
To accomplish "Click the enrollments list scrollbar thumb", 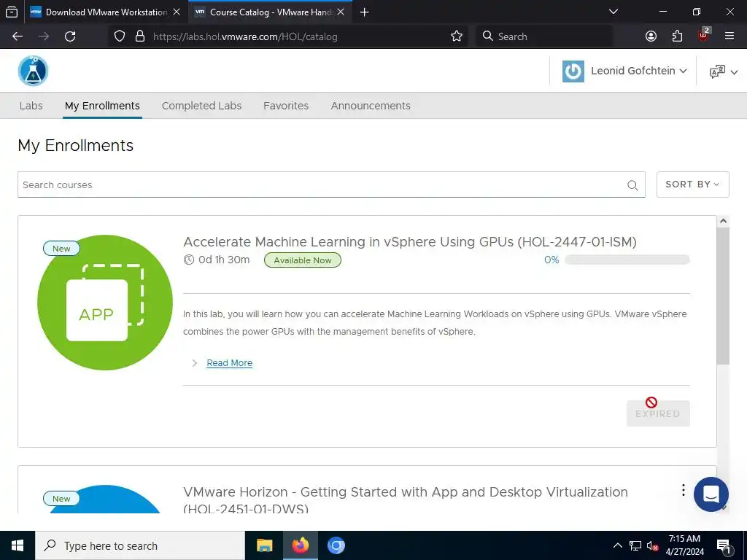I will [723, 296].
